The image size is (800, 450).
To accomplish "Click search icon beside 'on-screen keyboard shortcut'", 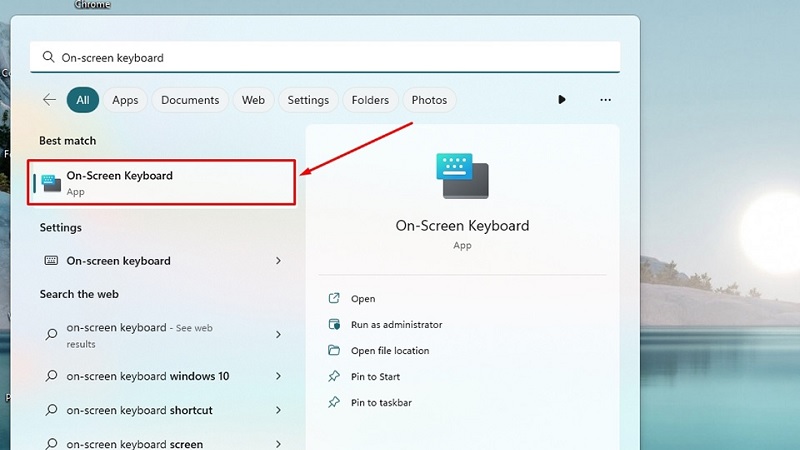I will (51, 410).
